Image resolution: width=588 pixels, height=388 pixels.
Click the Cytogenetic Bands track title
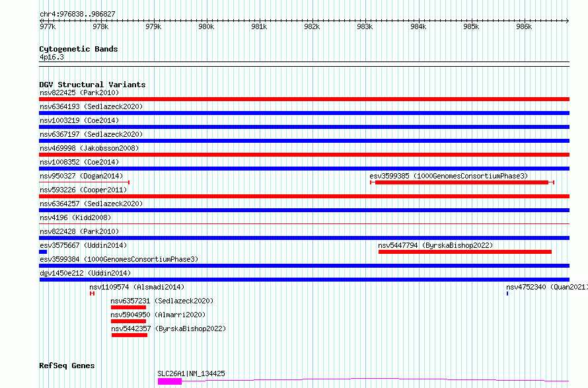[x=79, y=49]
